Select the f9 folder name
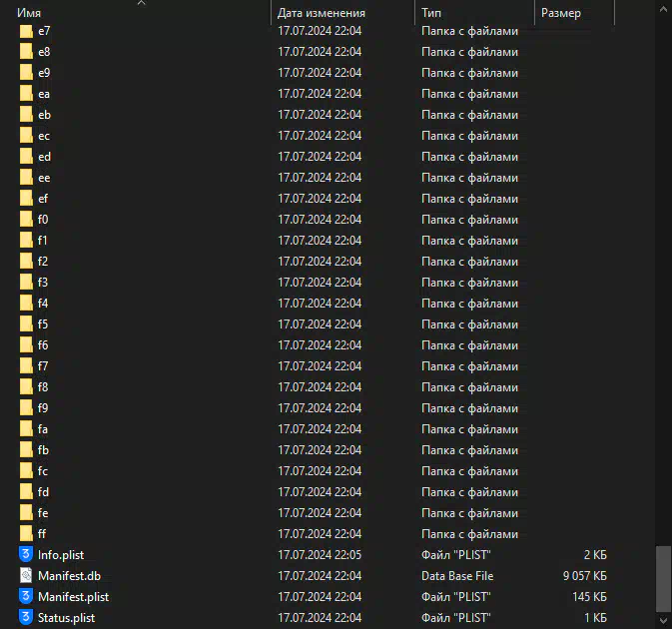Viewport: 672px width, 629px height. point(43,408)
